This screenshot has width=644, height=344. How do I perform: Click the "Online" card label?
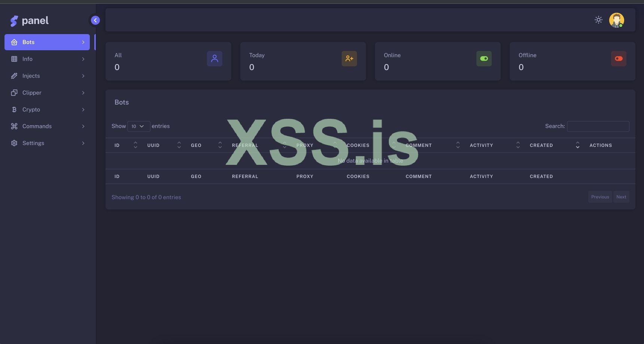point(392,55)
